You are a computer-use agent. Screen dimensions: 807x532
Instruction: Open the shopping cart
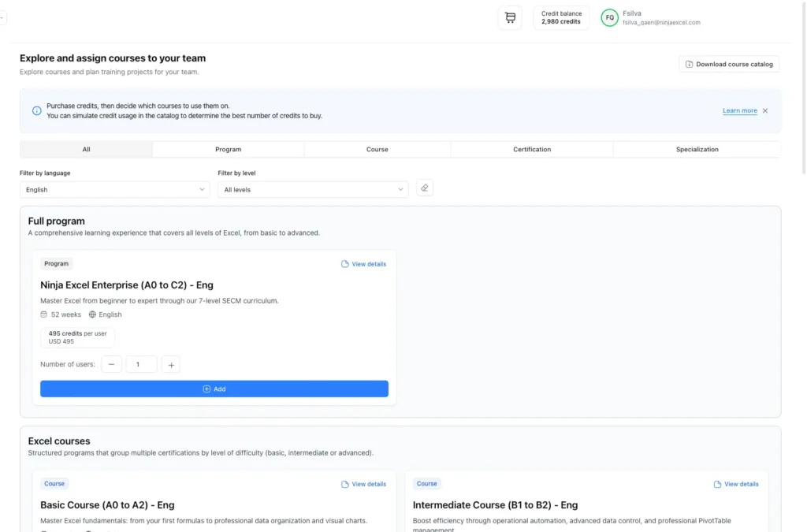tap(509, 17)
